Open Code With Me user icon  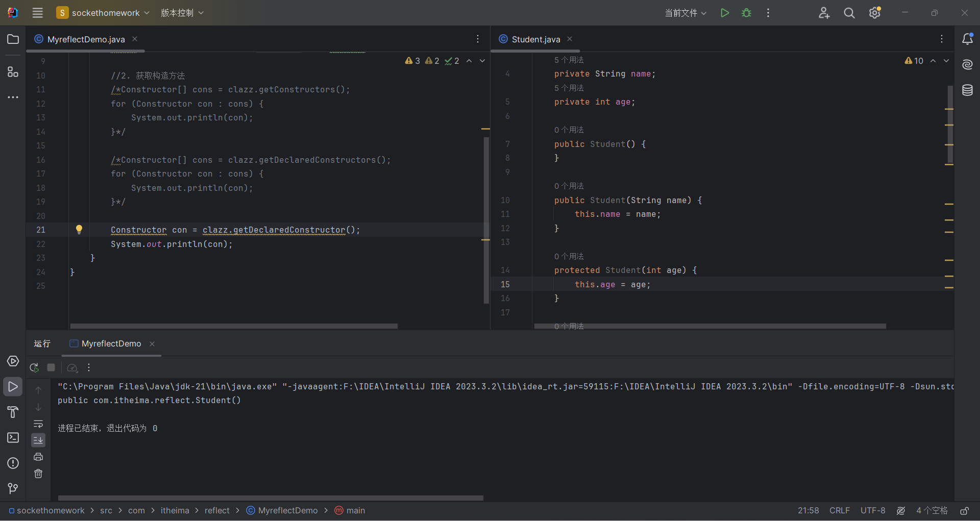point(824,13)
